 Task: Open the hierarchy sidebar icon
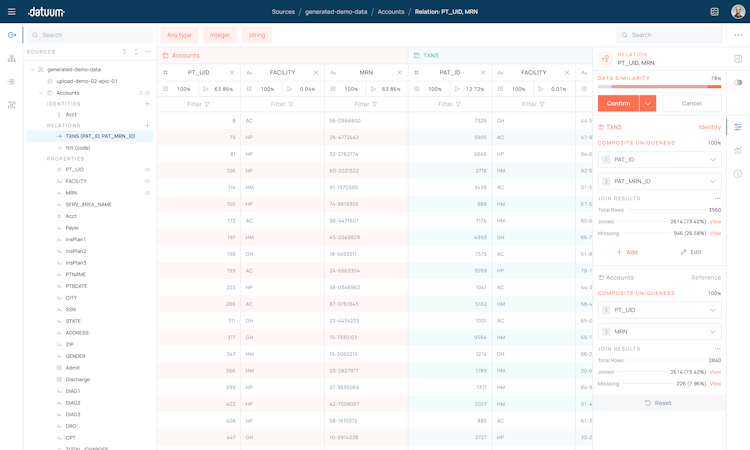[x=12, y=58]
